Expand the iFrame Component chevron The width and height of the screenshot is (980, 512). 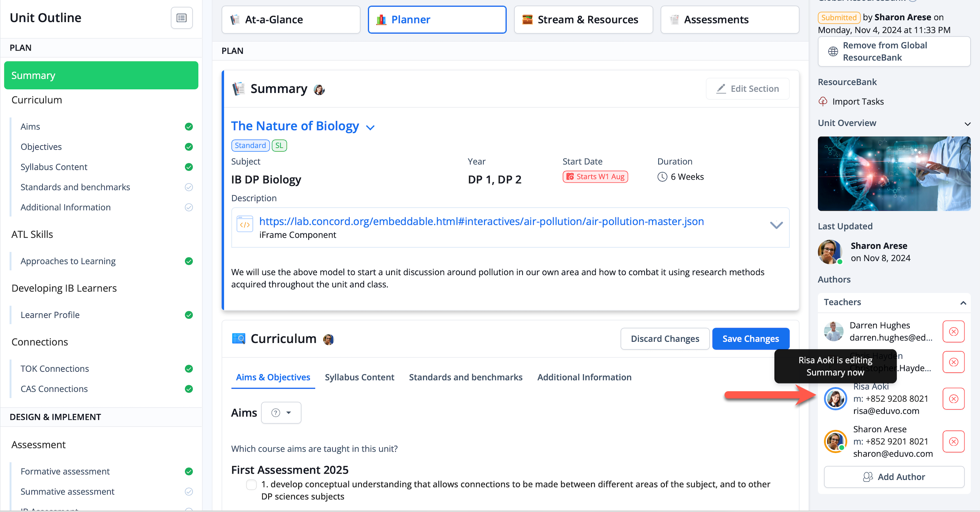[776, 225]
